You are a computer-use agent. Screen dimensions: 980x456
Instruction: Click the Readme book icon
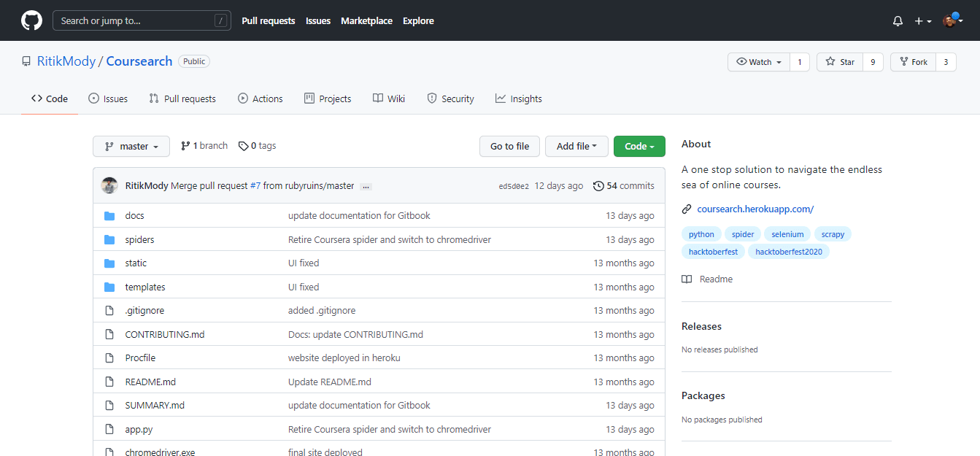687,279
